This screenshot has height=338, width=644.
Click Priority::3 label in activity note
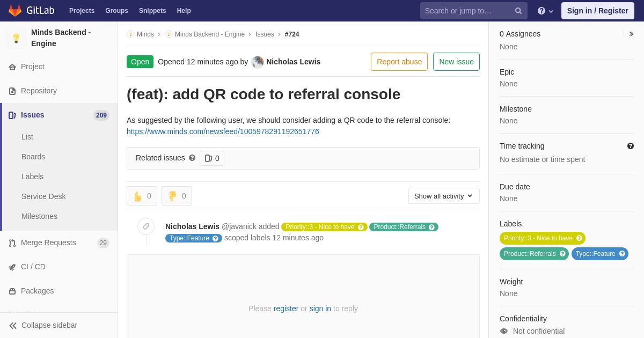click(x=320, y=227)
